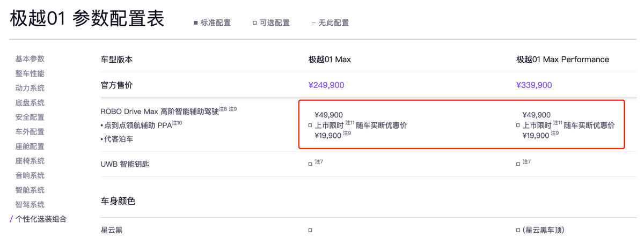Click the 无此配置 dash legend icon

click(313, 23)
